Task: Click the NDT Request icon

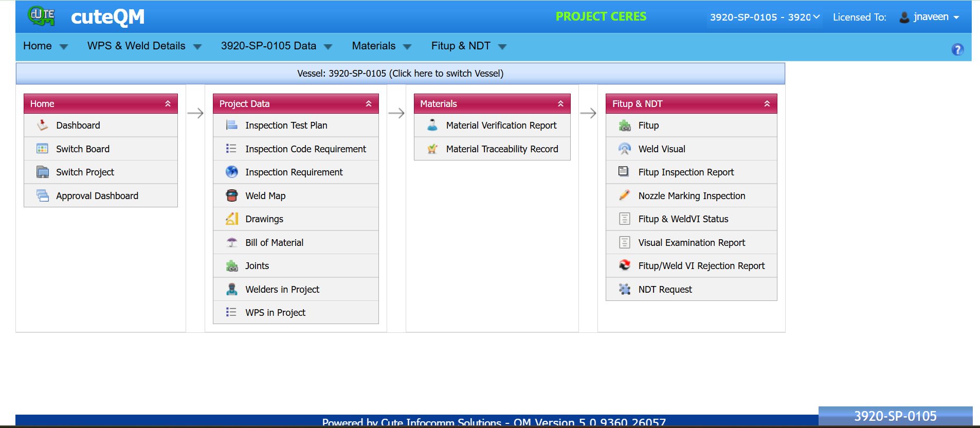Action: click(x=624, y=289)
